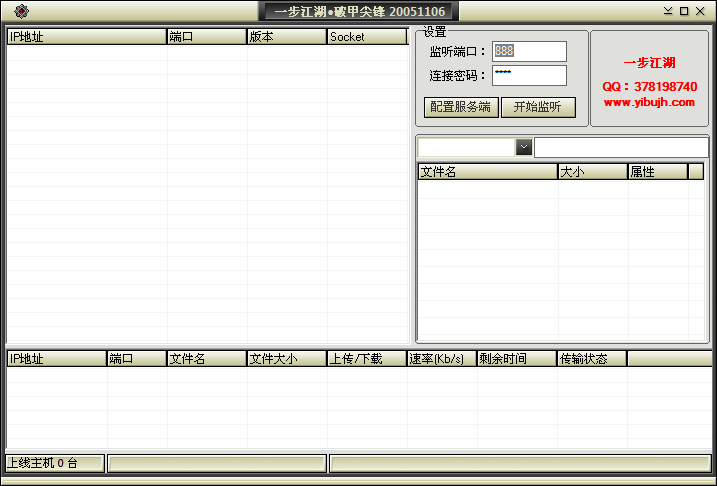Maximize the window with the square button
Screen dimensions: 717x486
click(684, 11)
